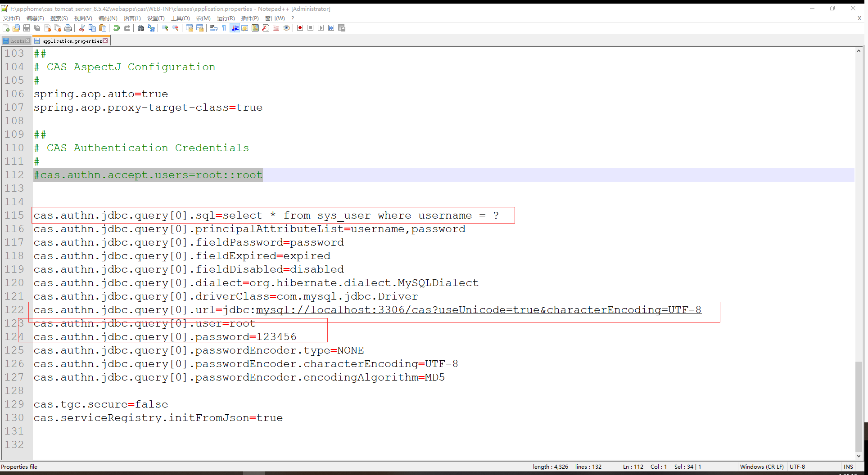Click the Windows (CR LF) status field
The width and height of the screenshot is (868, 475).
[762, 466]
